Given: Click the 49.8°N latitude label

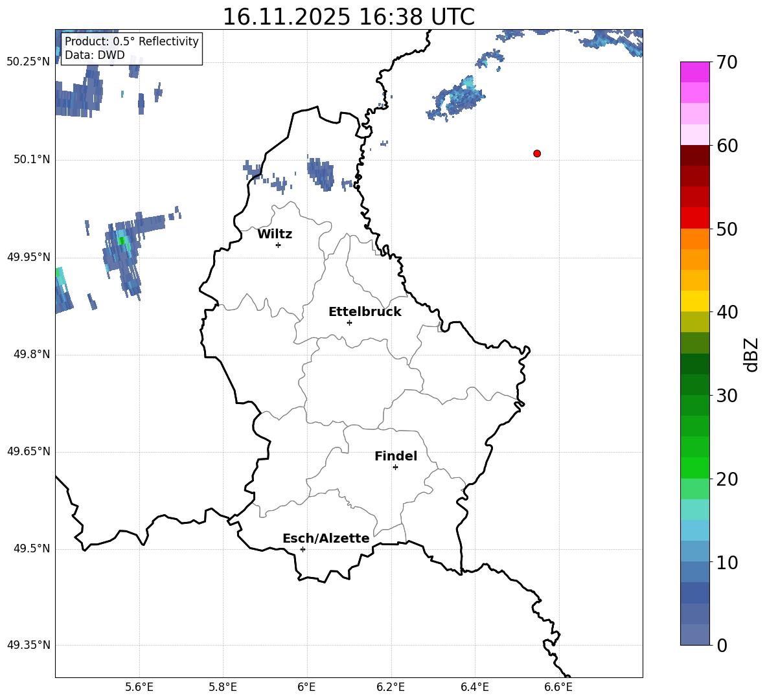Looking at the screenshot, I should (32, 354).
